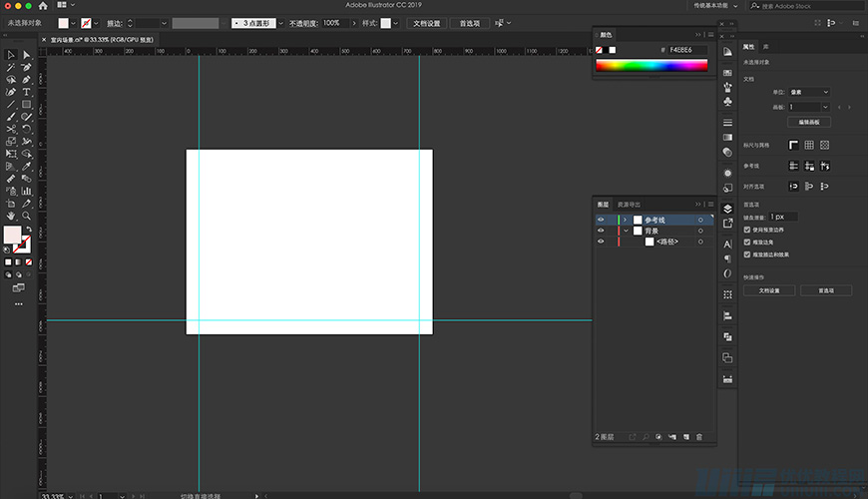Hide the 参考线 layer with eye icon

(x=601, y=220)
